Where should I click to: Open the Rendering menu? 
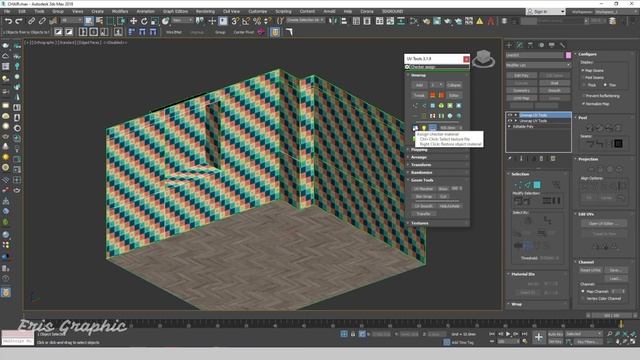click(x=205, y=11)
